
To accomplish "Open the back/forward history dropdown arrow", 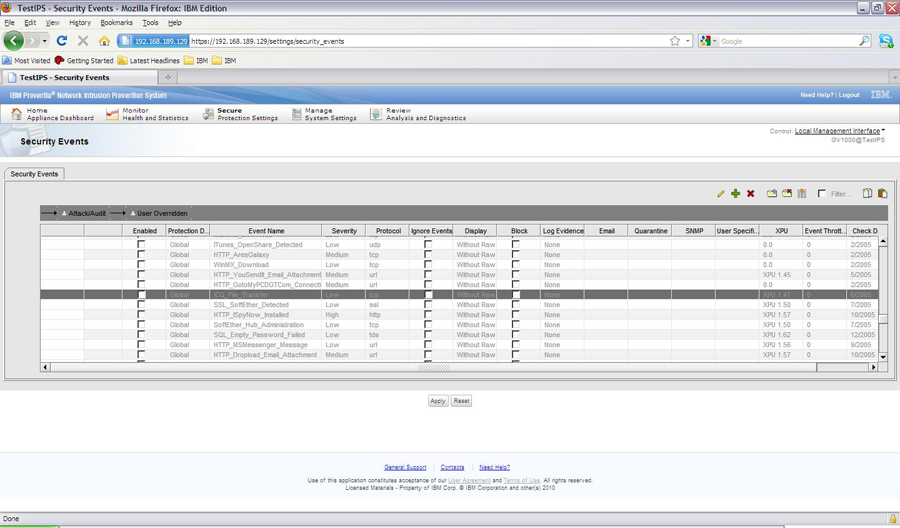I will [x=44, y=41].
